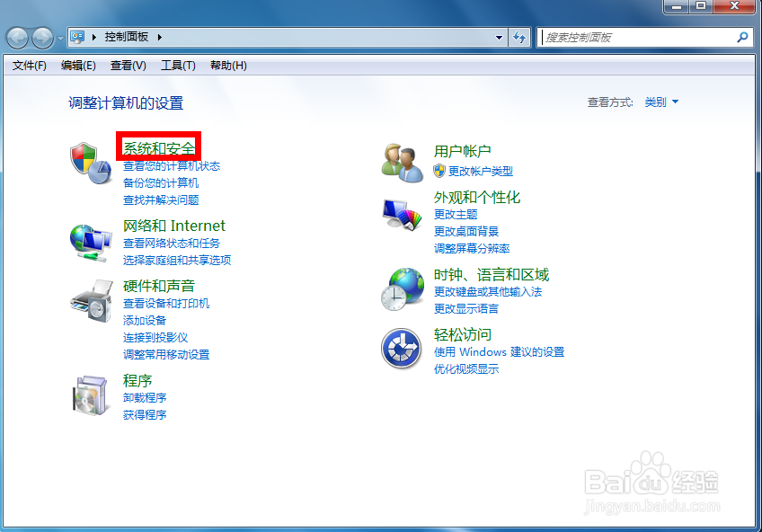Click the refresh button beside address bar

point(519,37)
